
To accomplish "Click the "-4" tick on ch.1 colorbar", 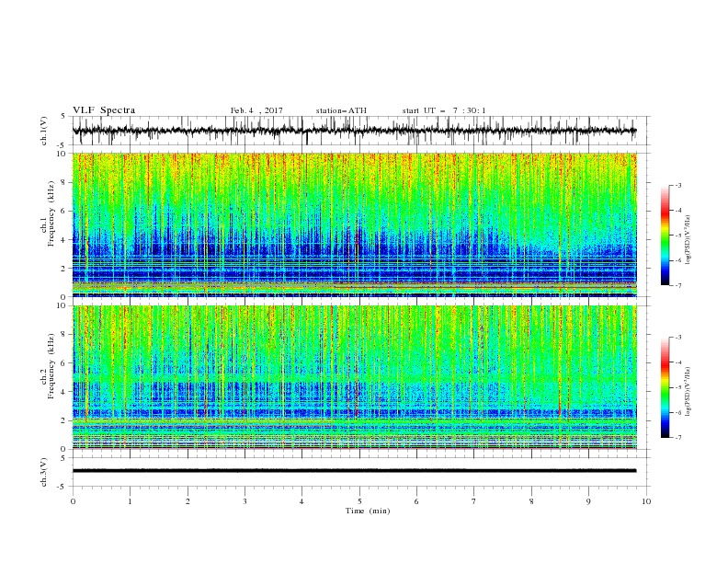I will coord(678,211).
